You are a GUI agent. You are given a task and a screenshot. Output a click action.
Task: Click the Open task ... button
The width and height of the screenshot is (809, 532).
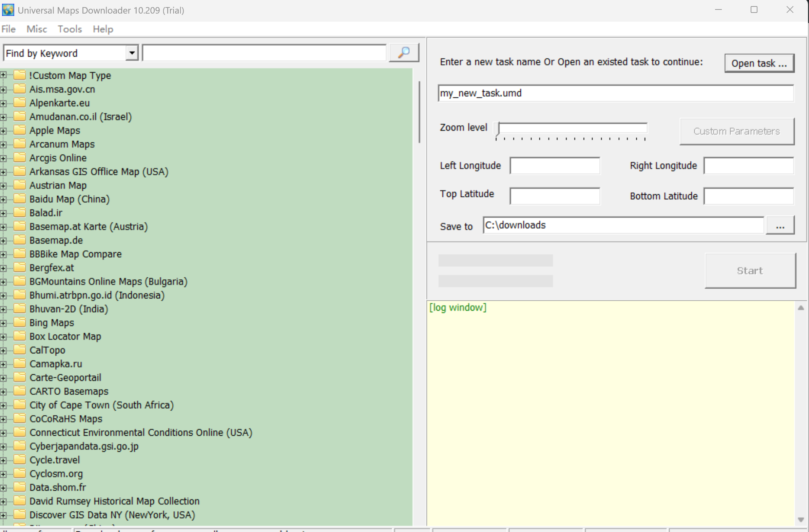click(x=759, y=63)
